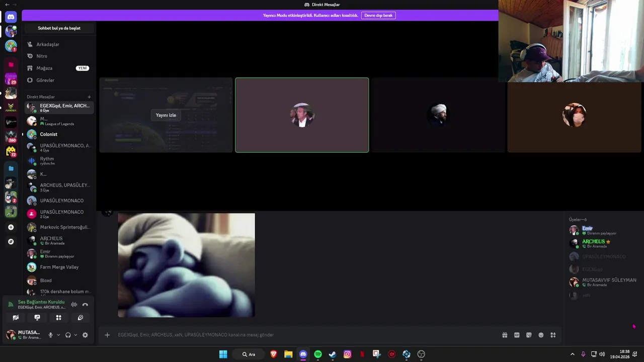The width and height of the screenshot is (644, 362).
Task: Open the Colonist direct message
Action: point(59,134)
